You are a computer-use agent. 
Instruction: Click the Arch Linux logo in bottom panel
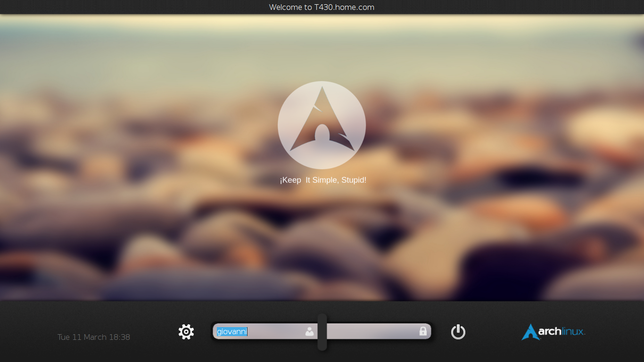[x=553, y=332]
